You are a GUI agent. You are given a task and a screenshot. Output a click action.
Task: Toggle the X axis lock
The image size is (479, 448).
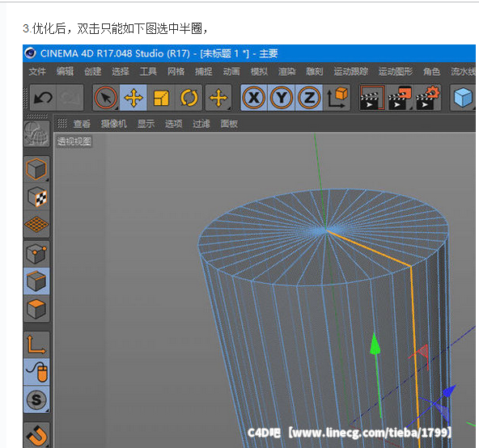point(253,98)
